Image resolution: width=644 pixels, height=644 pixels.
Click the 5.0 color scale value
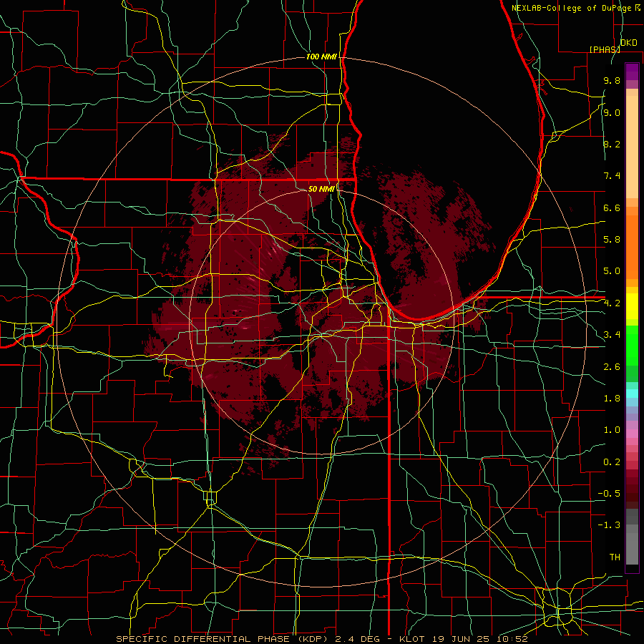[612, 271]
